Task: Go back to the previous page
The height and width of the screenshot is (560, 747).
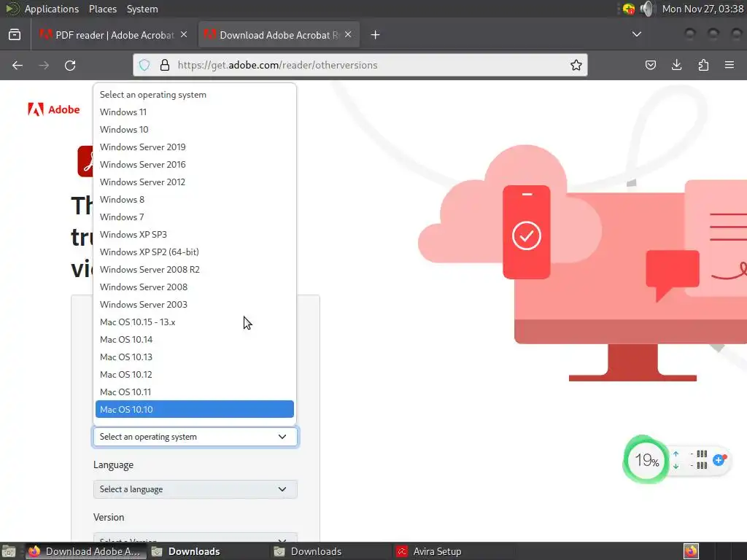Action: [x=18, y=65]
